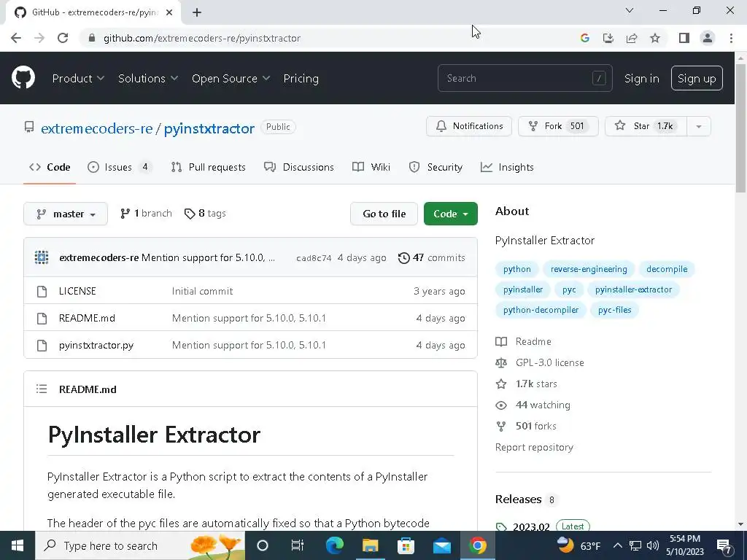Open README table of contents list icon

click(42, 389)
